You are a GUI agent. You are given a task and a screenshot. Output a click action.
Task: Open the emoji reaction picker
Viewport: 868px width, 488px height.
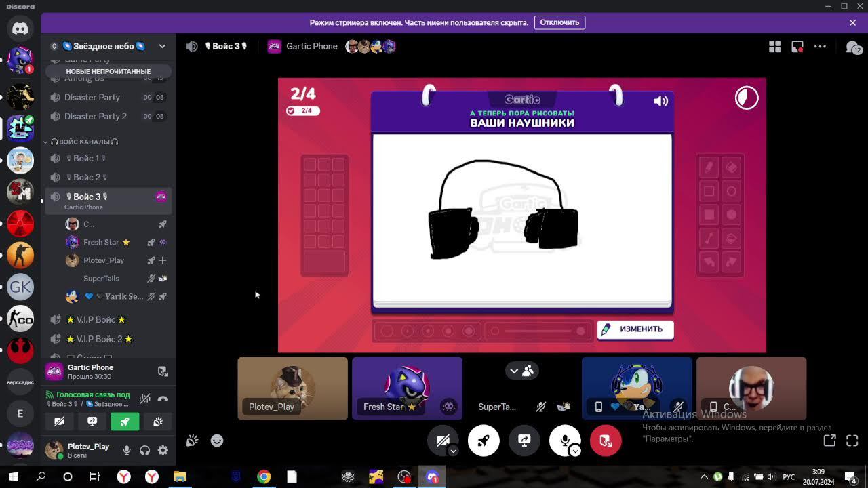pyautogui.click(x=217, y=441)
